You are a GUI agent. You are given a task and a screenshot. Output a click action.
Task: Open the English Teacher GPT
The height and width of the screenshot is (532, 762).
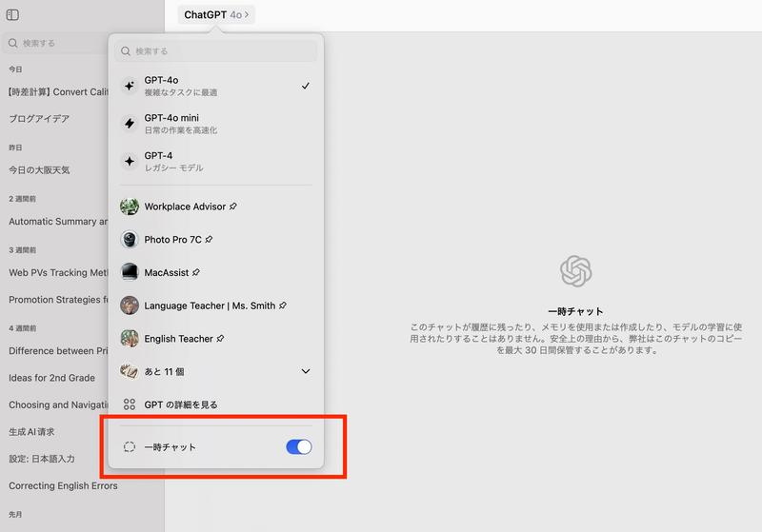(x=216, y=338)
